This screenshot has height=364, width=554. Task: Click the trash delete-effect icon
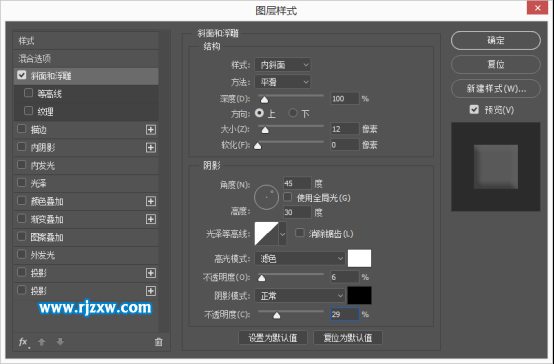(159, 342)
